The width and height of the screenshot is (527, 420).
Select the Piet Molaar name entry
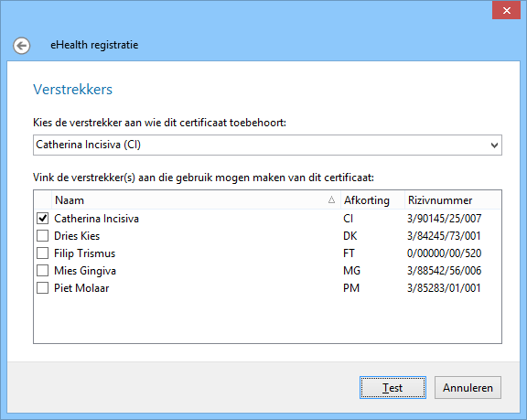pyautogui.click(x=81, y=288)
